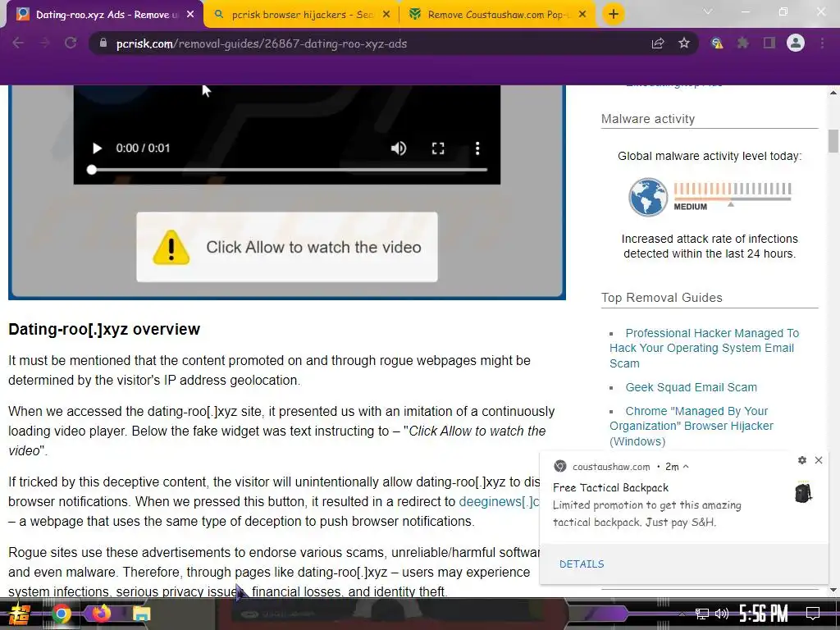The width and height of the screenshot is (840, 630).
Task: Open Professional Hacker Email Scam guide
Action: 704,348
